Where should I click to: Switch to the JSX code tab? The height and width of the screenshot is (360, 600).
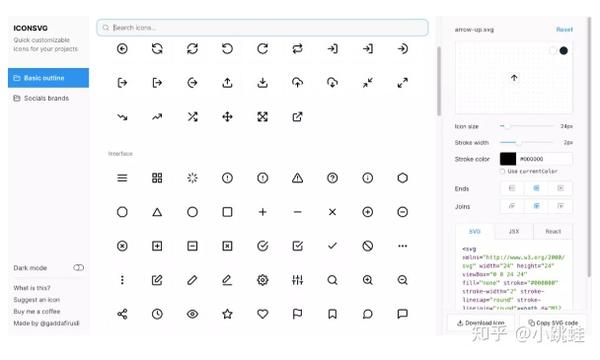pos(514,231)
